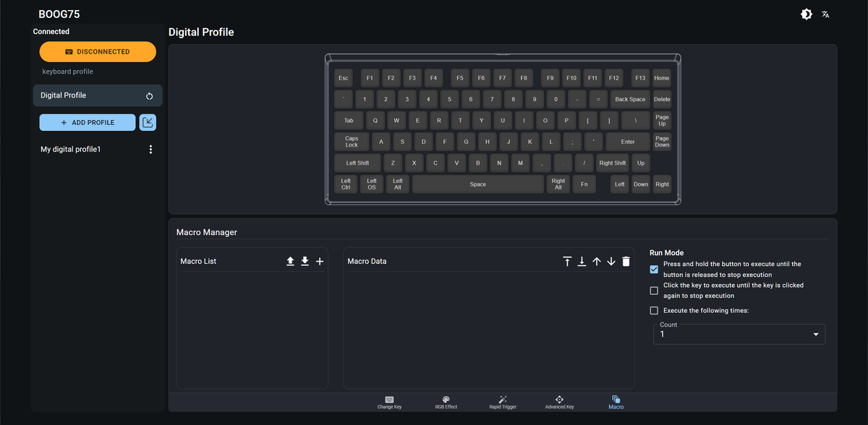Open the Count dropdown

[x=739, y=334]
